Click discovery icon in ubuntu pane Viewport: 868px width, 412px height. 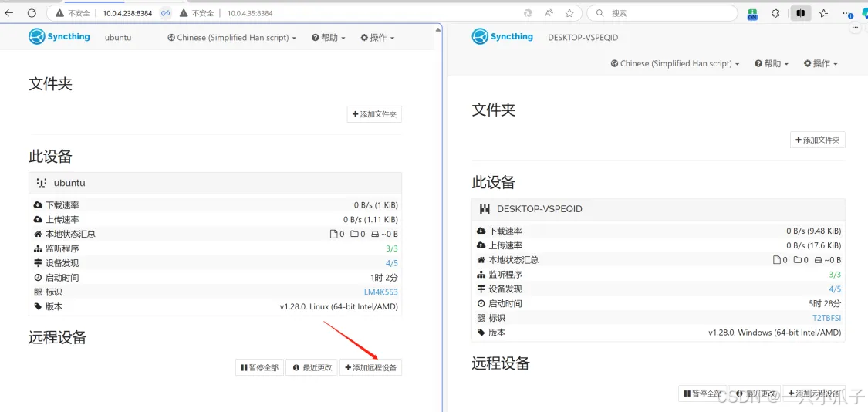tap(38, 263)
